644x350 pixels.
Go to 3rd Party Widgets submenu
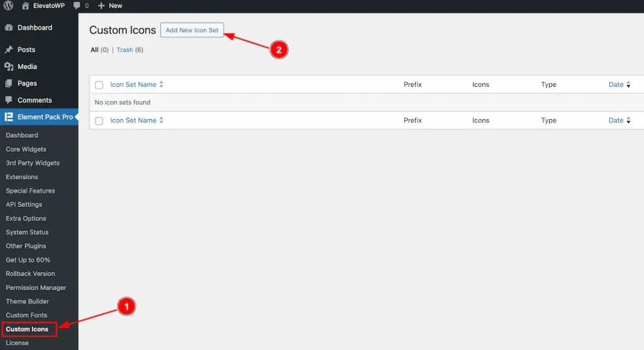(33, 163)
